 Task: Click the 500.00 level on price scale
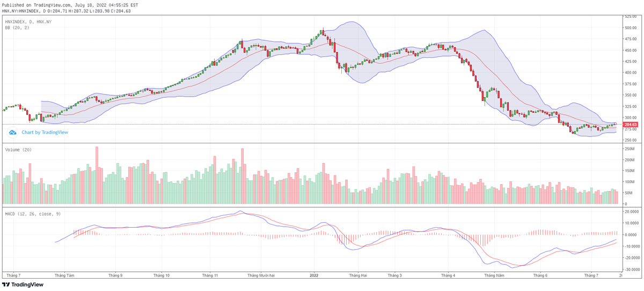click(630, 27)
